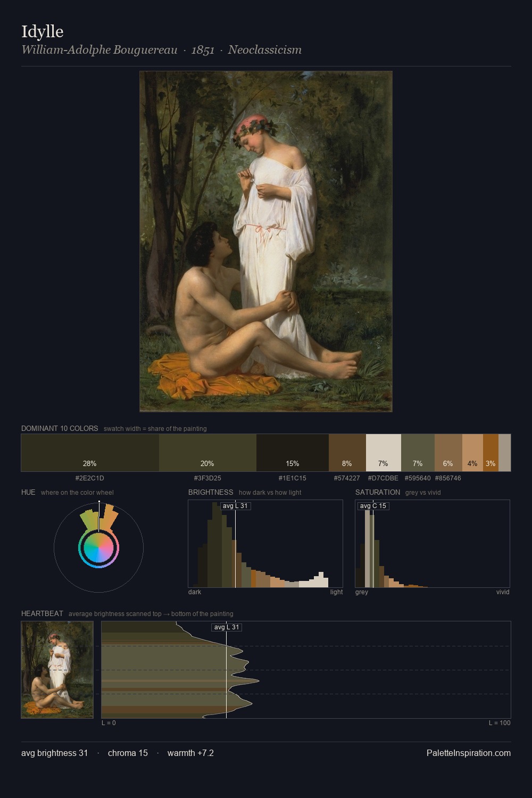Click the "DOMINANT 10 COLORS" heading
Image resolution: width=532 pixels, height=798 pixels.
(x=60, y=428)
